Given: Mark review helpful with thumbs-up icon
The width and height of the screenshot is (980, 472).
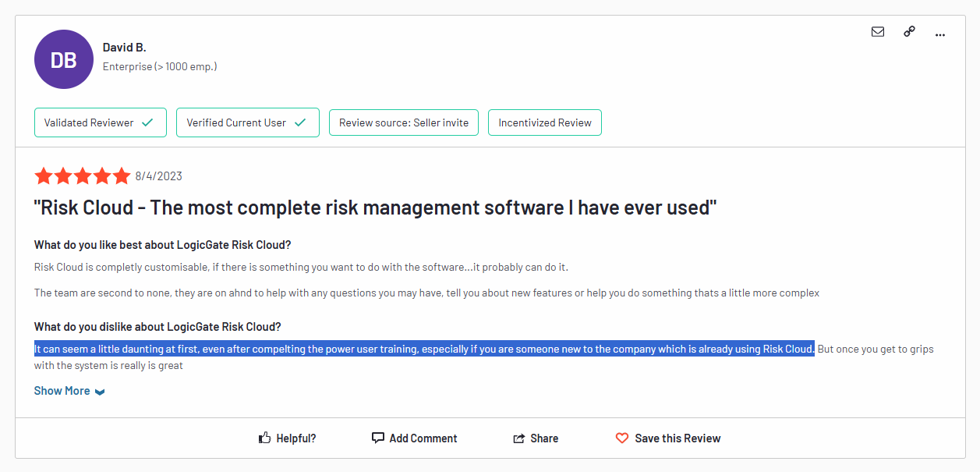Looking at the screenshot, I should 265,438.
